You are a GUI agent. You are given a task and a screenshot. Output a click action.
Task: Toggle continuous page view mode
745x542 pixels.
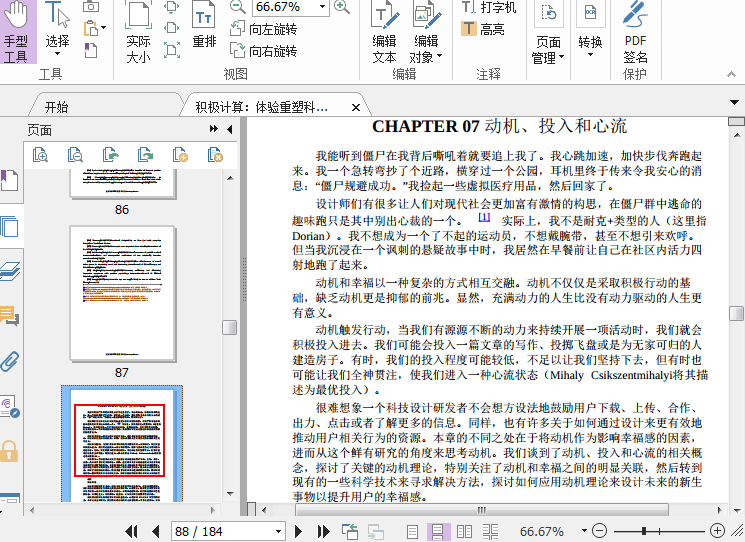(438, 531)
